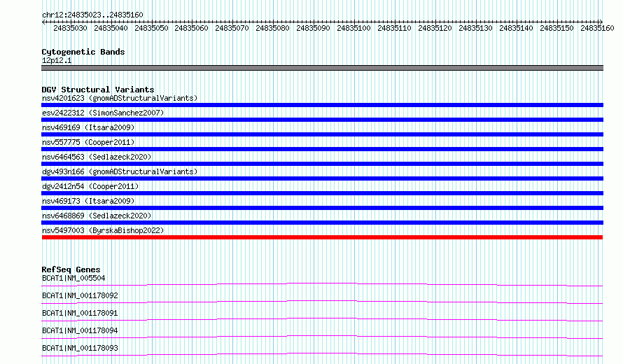623x364 pixels.
Task: Select ruler position 24835030
Action: 70,28
